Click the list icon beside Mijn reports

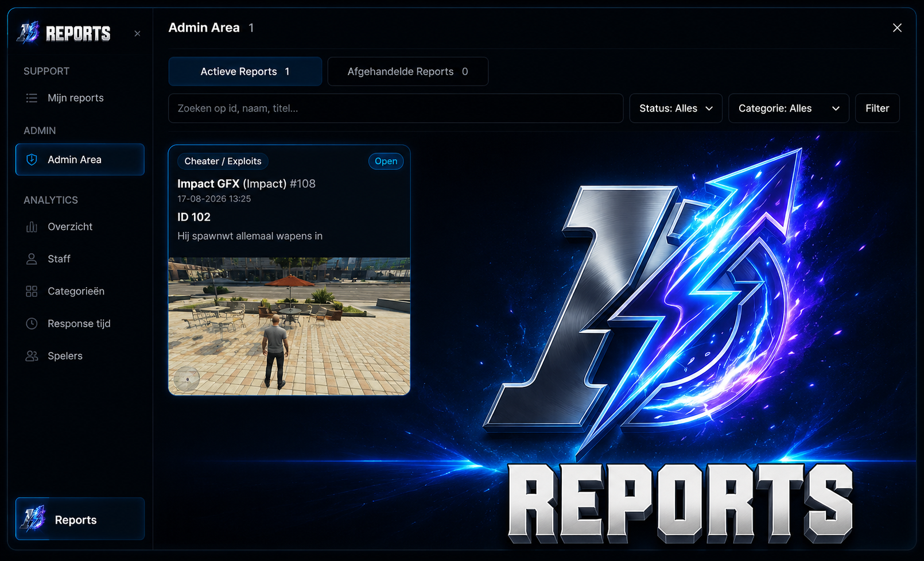(x=32, y=98)
